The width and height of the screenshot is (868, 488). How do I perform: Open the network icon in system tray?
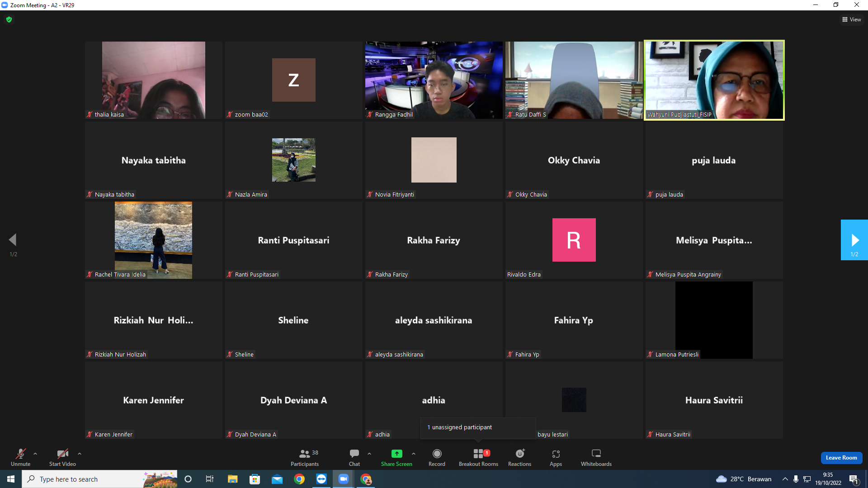click(x=807, y=479)
